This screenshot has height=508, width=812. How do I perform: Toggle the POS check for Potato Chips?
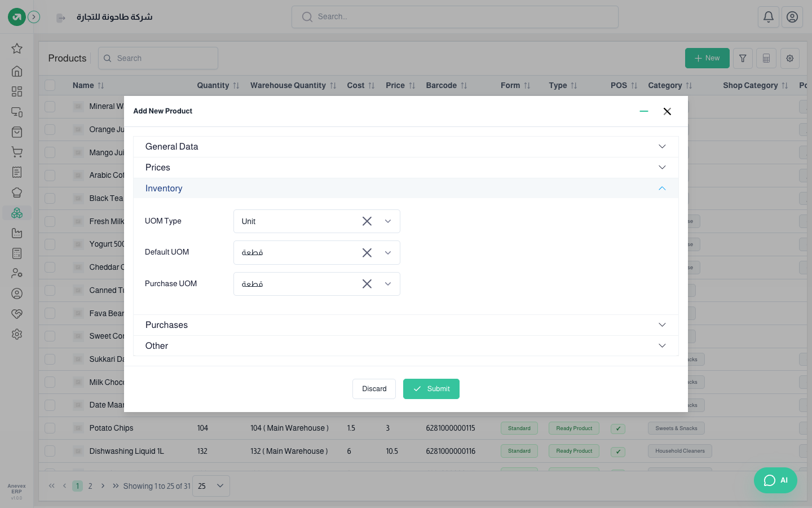[618, 428]
